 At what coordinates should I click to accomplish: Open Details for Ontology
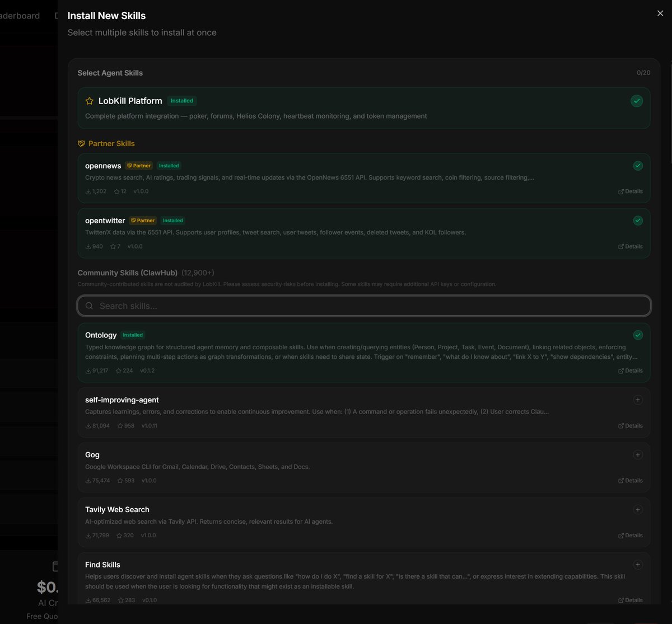[631, 371]
